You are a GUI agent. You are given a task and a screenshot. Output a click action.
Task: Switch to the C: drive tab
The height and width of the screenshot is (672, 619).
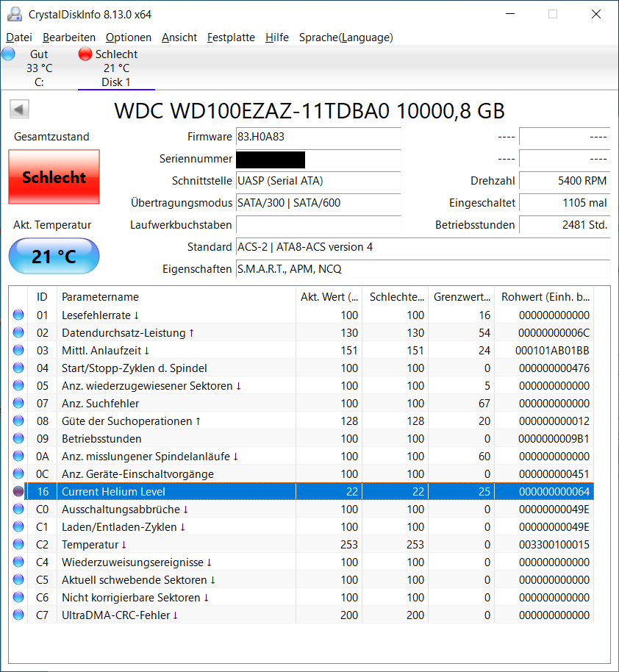click(x=39, y=68)
